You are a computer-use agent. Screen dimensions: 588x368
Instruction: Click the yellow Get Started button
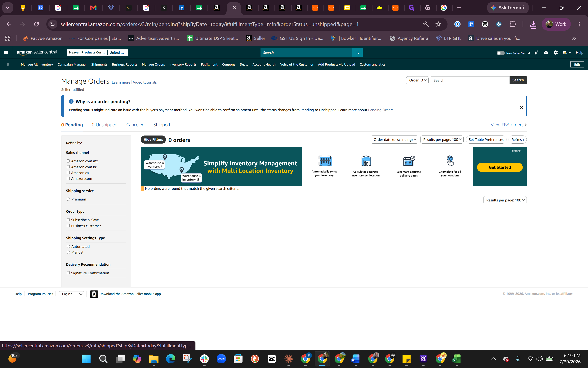pyautogui.click(x=500, y=167)
